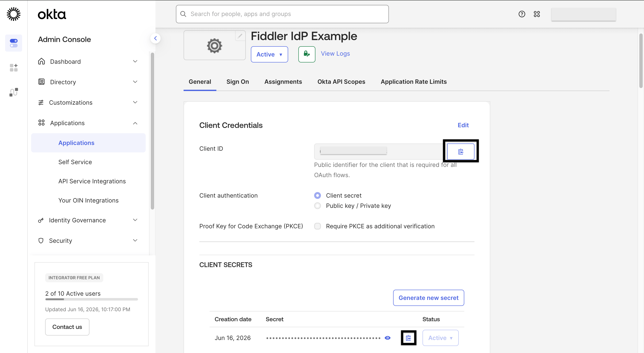
Task: Expand the Dashboard menu chevron
Action: pos(135,61)
